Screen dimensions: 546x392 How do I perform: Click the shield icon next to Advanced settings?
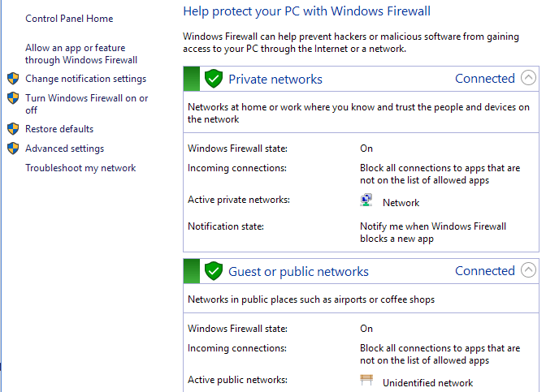pyautogui.click(x=12, y=149)
